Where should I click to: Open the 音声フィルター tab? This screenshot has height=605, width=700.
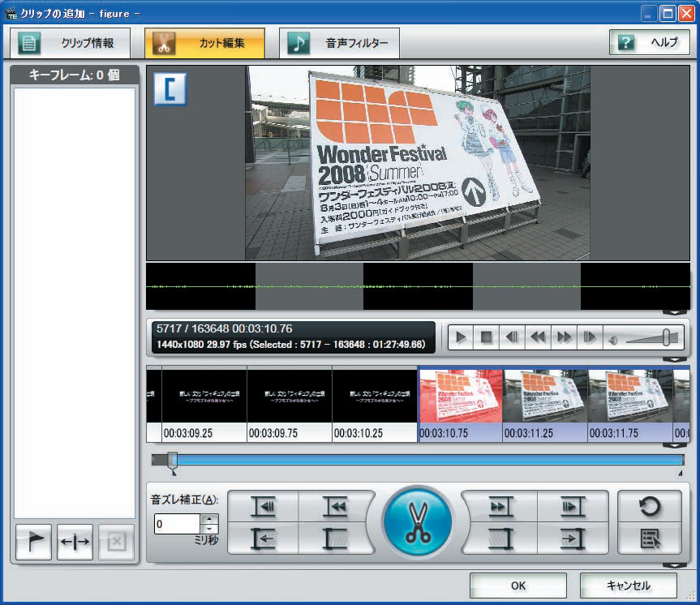[339, 43]
